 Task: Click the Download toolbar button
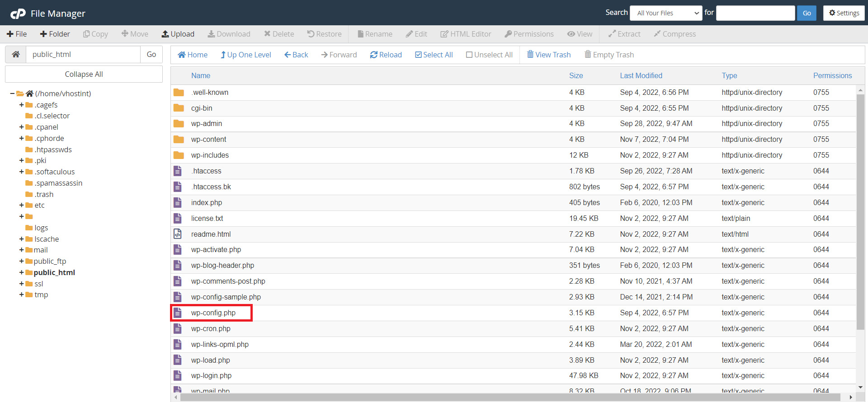click(229, 34)
